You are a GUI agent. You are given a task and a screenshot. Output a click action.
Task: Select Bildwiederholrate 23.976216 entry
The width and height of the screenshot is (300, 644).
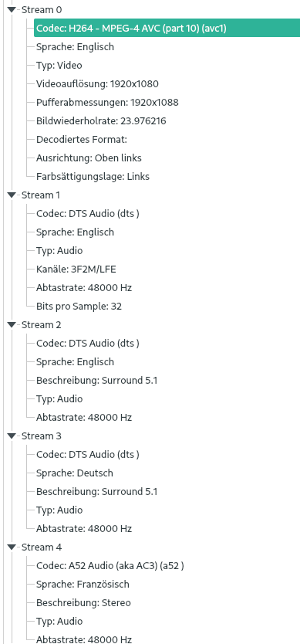click(x=101, y=120)
